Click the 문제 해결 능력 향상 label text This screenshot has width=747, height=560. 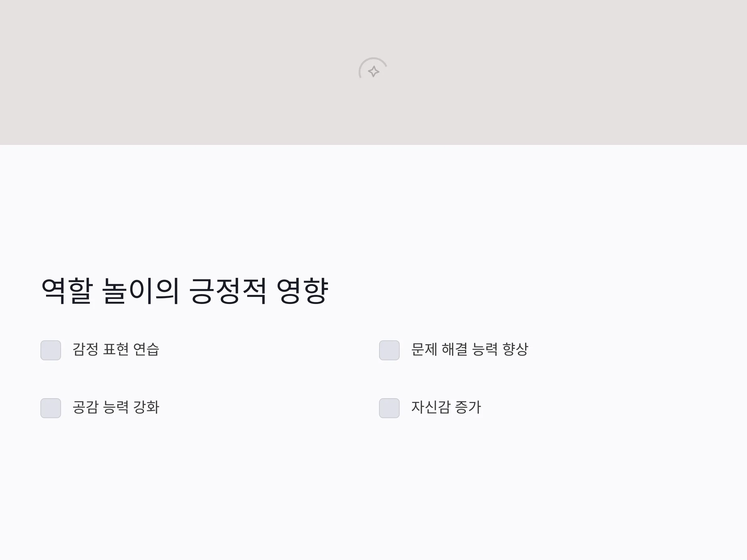(470, 349)
